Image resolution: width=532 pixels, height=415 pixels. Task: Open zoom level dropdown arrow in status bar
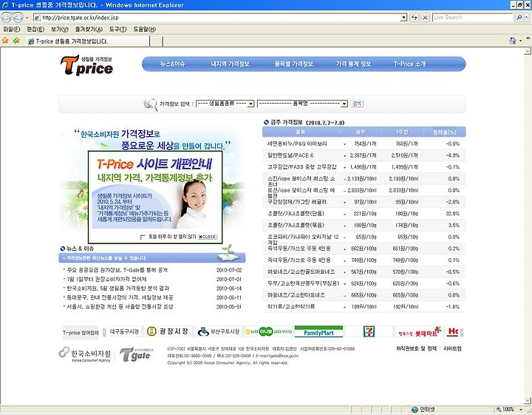click(x=521, y=410)
